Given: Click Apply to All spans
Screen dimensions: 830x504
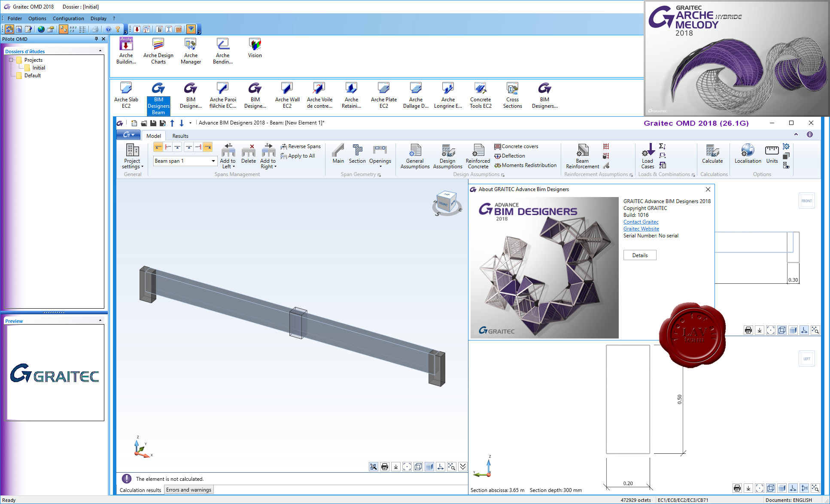Looking at the screenshot, I should (x=298, y=156).
